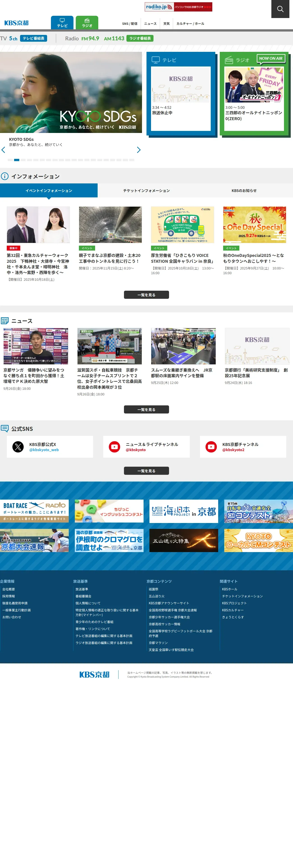Open 京都サンガ news article thumbnail
Screen dimensions: 293x868
click(x=36, y=346)
